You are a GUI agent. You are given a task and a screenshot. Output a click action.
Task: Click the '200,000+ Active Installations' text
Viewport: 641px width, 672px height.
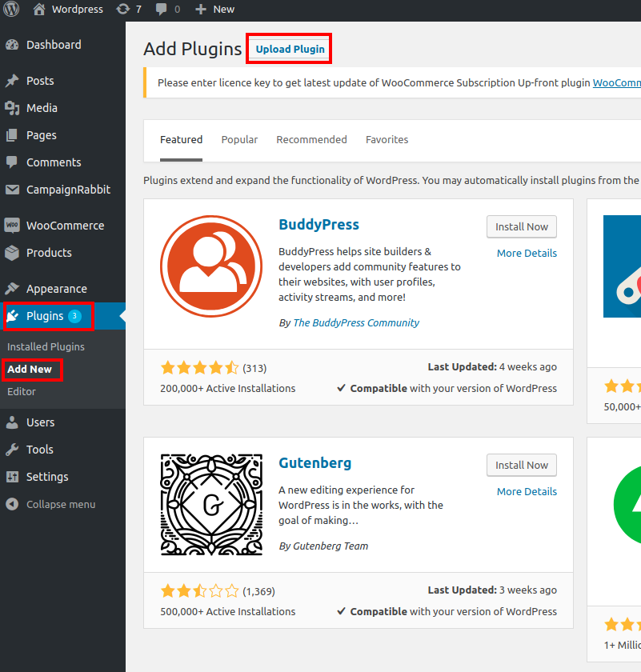228,388
